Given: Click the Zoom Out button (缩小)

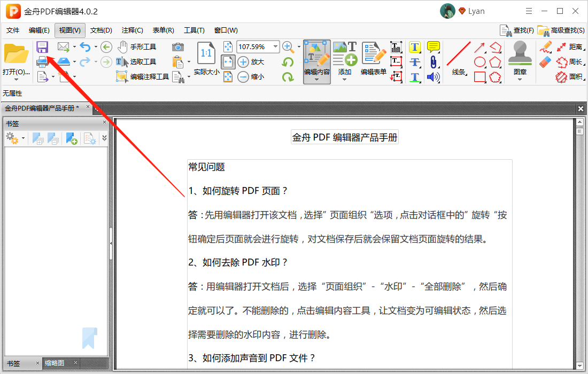Looking at the screenshot, I should [251, 77].
